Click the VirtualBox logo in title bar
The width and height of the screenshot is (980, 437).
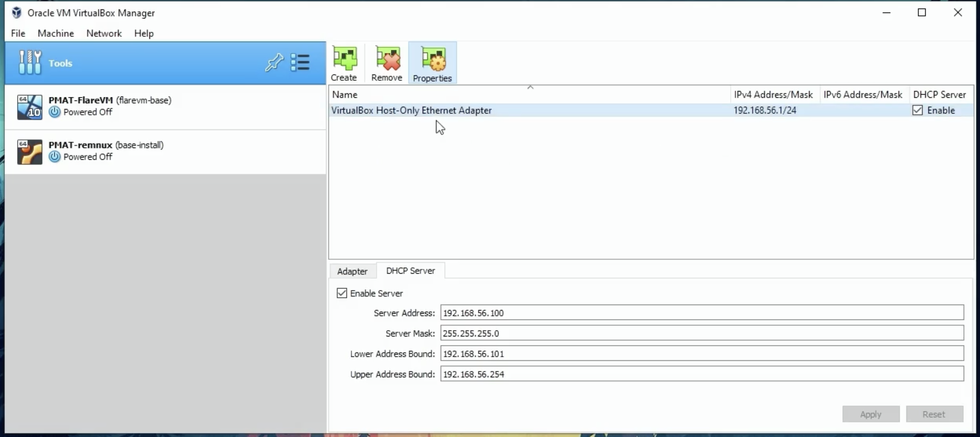point(17,13)
